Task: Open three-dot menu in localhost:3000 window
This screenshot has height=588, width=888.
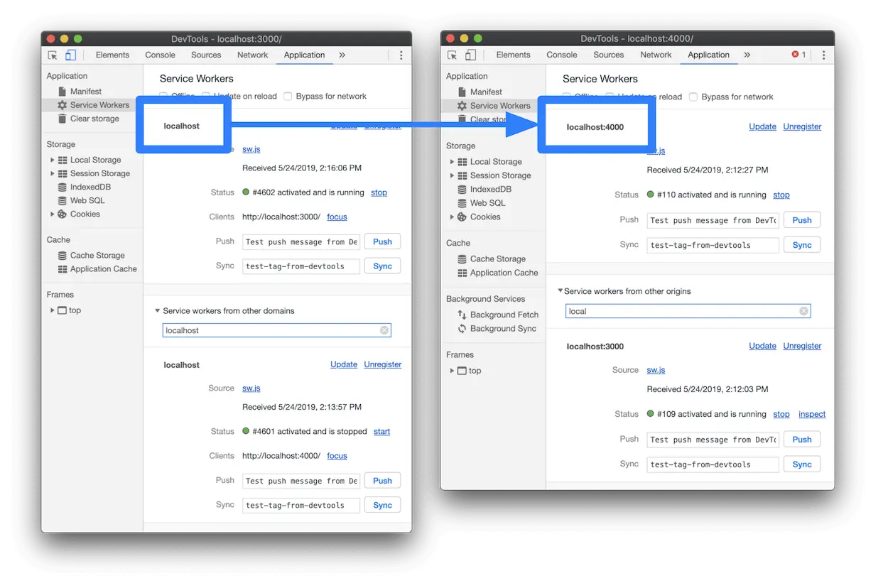Action: coord(401,55)
